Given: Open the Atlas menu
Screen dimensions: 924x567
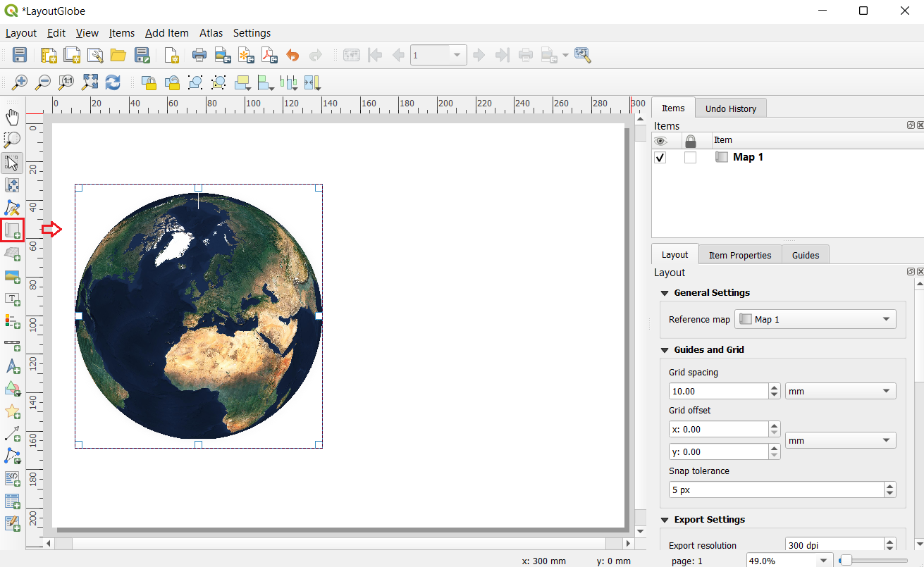Looking at the screenshot, I should (211, 33).
